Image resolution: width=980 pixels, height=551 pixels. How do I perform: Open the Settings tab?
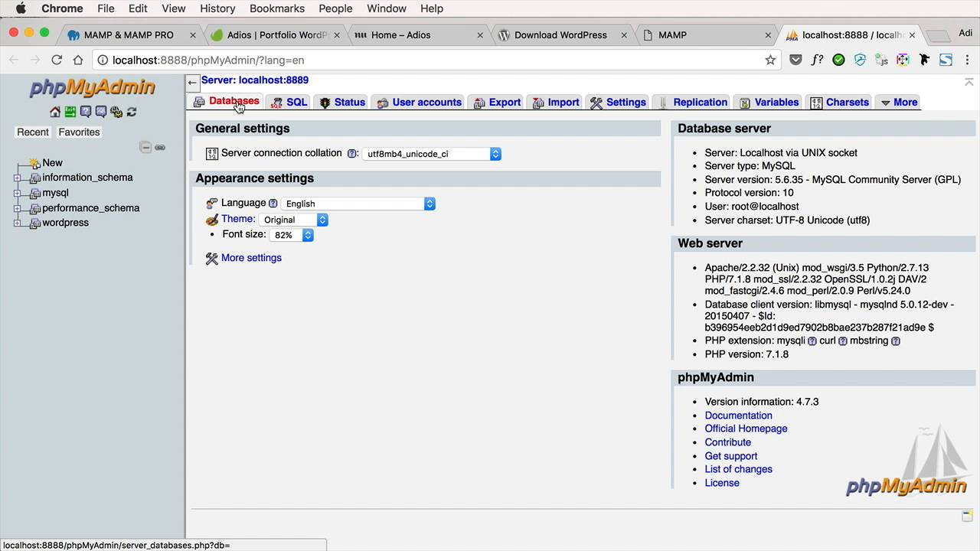point(618,103)
